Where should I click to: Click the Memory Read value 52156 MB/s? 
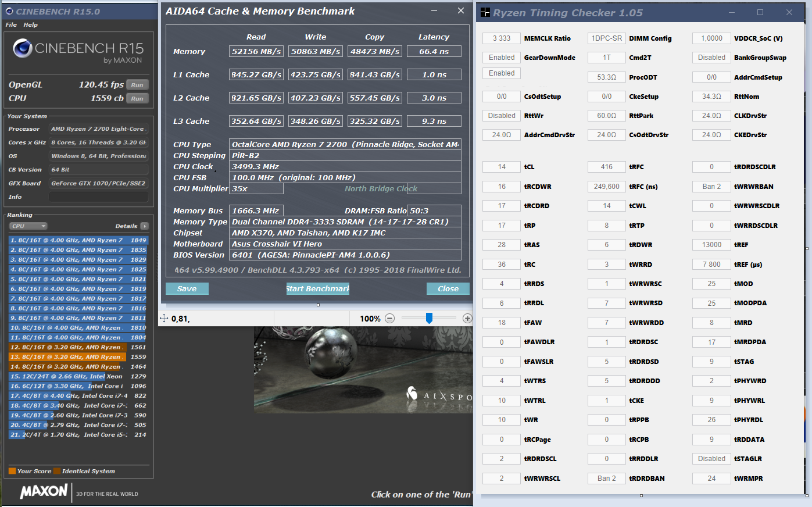(x=256, y=52)
